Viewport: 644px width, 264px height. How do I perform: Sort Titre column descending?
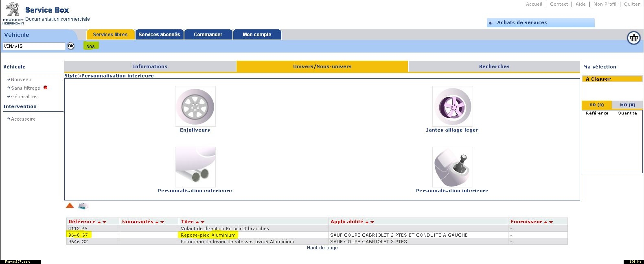pyautogui.click(x=202, y=222)
